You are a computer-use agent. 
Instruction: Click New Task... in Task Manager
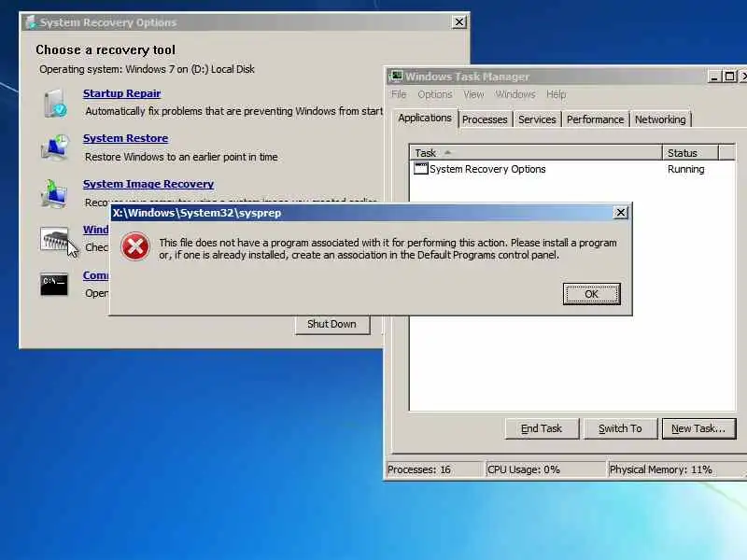[x=698, y=428]
